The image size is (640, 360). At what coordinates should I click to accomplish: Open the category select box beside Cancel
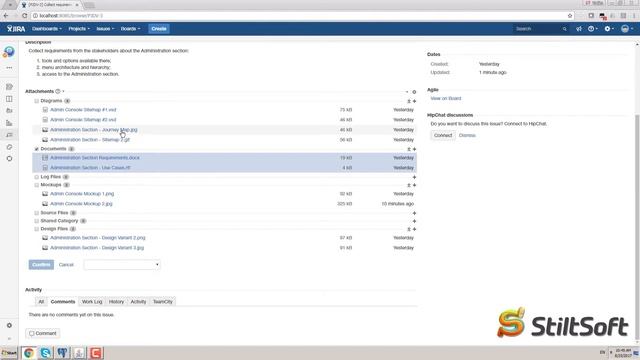[x=122, y=264]
